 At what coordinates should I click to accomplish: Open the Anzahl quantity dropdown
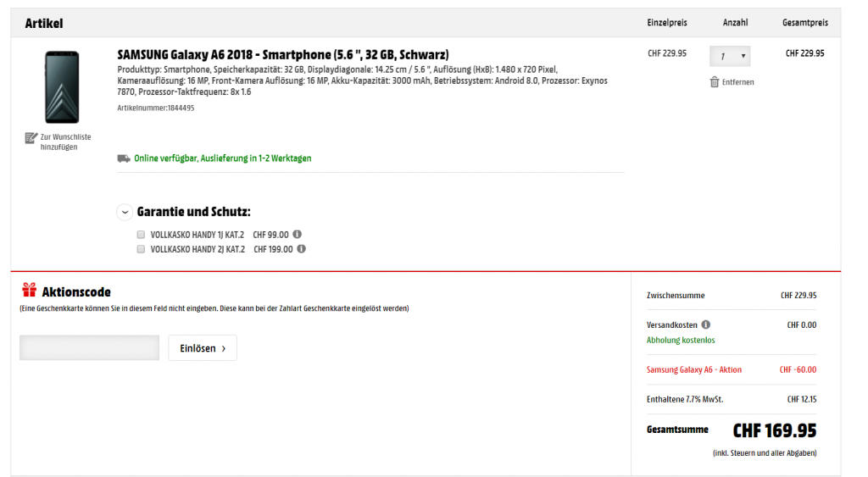730,56
